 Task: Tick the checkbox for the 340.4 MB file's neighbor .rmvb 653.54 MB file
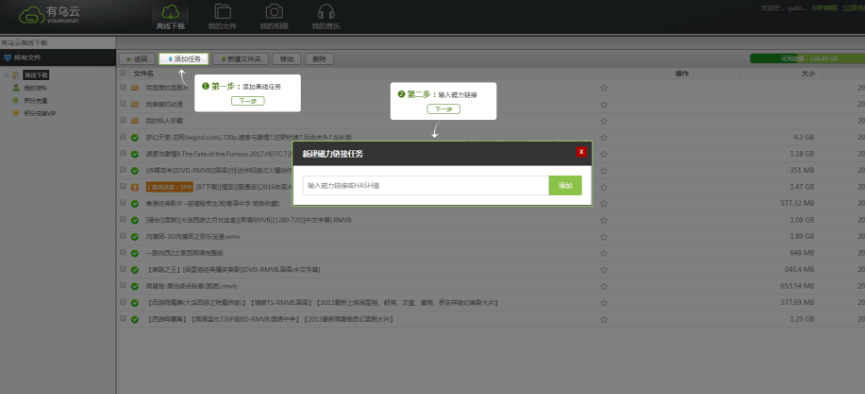click(x=122, y=285)
